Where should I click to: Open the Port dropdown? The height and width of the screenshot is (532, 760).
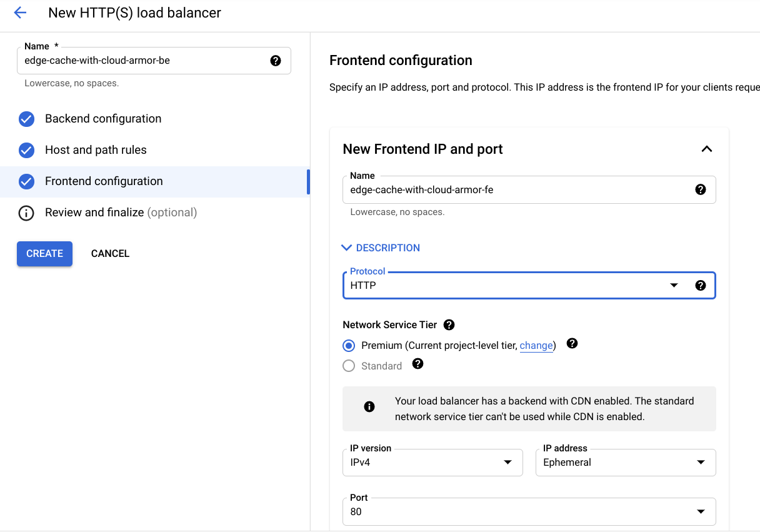(x=529, y=511)
